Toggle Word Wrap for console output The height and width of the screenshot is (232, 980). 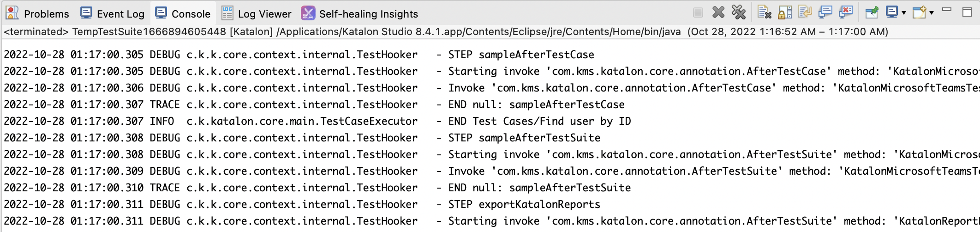coord(805,12)
